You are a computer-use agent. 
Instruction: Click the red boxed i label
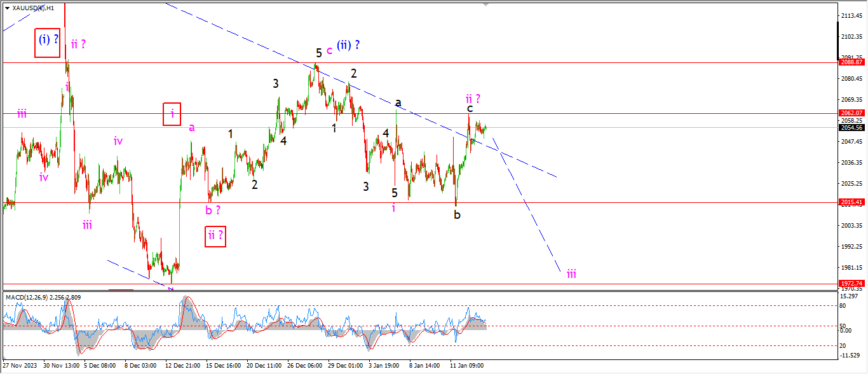[x=172, y=114]
